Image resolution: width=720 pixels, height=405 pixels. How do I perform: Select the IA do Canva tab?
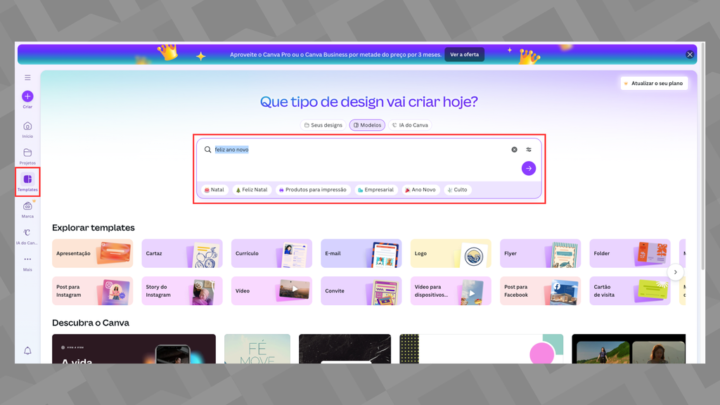[x=410, y=125]
